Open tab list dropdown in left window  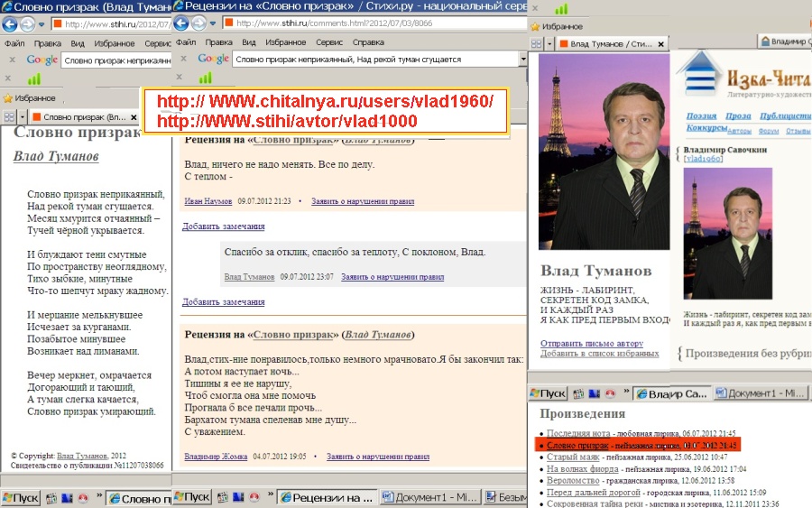[23, 117]
